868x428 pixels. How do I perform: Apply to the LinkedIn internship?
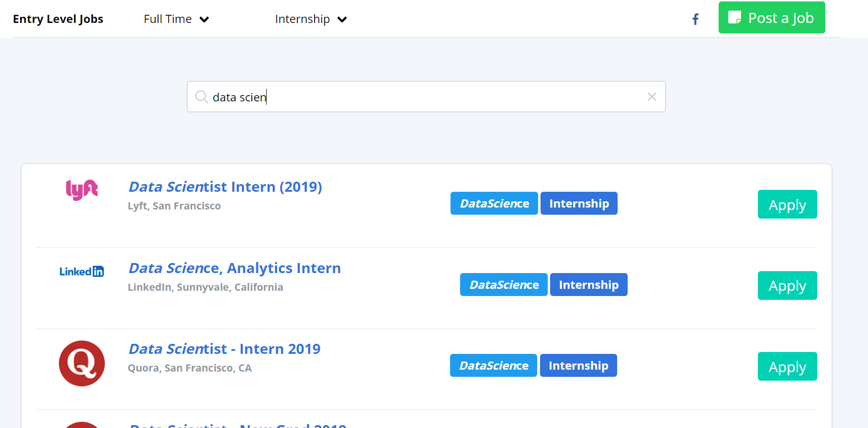tap(787, 285)
